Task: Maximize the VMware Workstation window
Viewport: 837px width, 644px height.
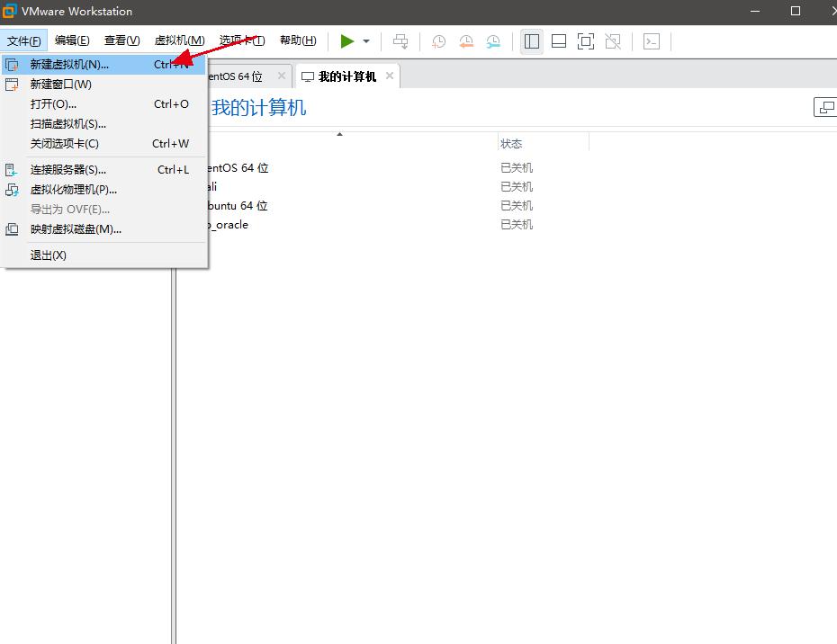Action: tap(796, 11)
